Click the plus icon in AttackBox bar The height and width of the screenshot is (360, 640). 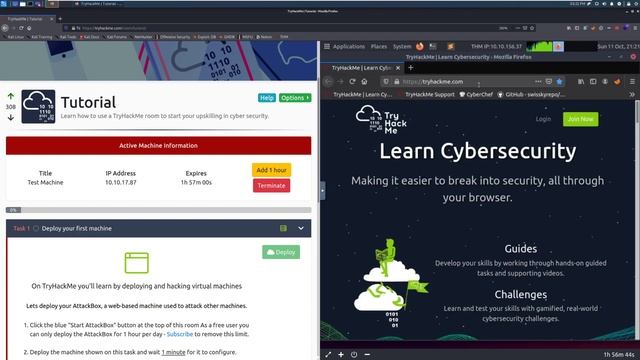(x=341, y=355)
